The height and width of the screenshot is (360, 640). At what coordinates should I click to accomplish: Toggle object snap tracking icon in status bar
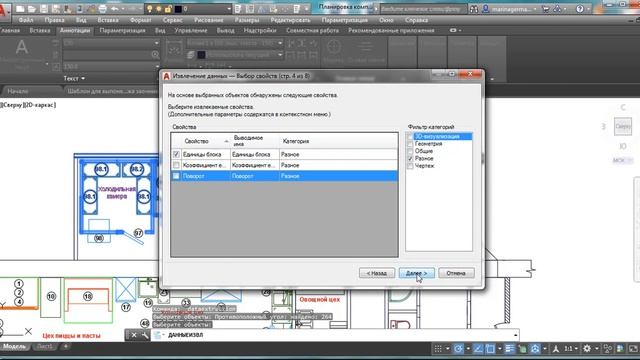pos(478,349)
